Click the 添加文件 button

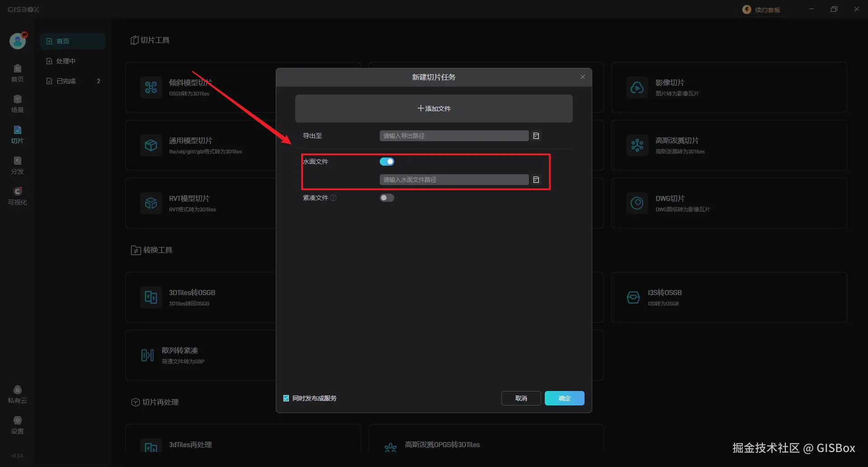click(x=434, y=109)
